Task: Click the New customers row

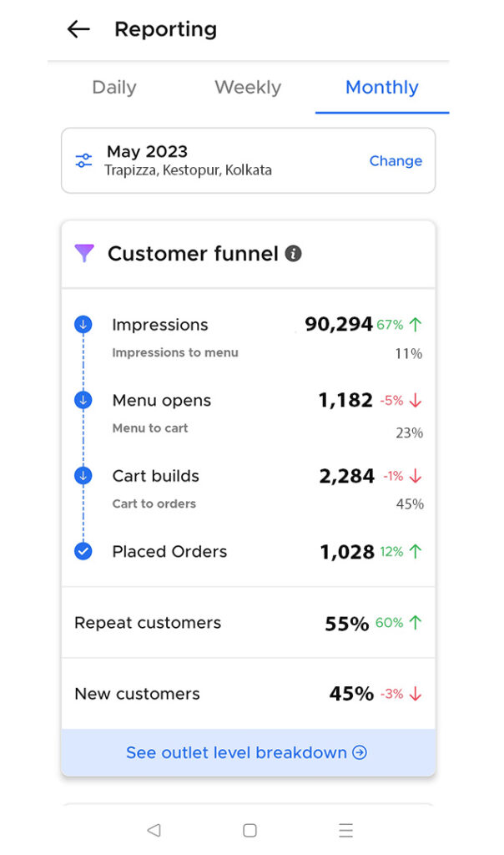Action: [x=248, y=694]
